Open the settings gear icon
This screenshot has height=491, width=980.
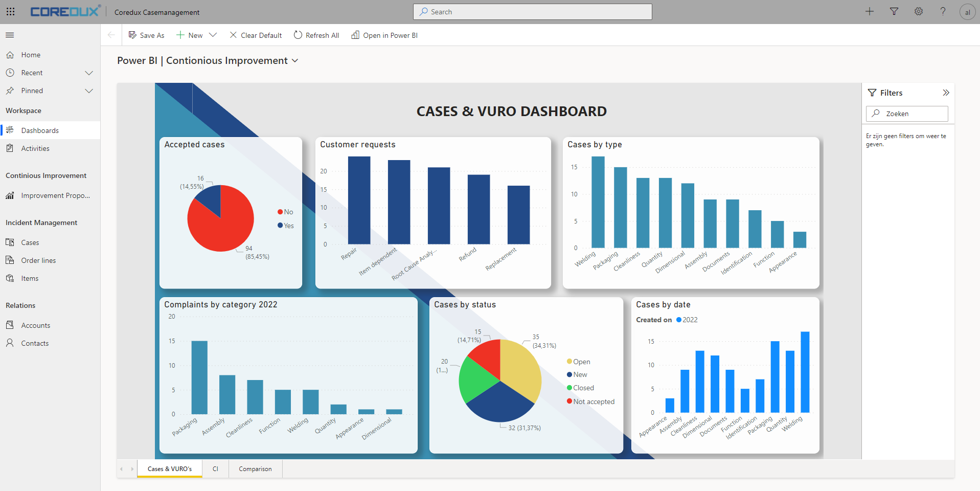(x=919, y=11)
